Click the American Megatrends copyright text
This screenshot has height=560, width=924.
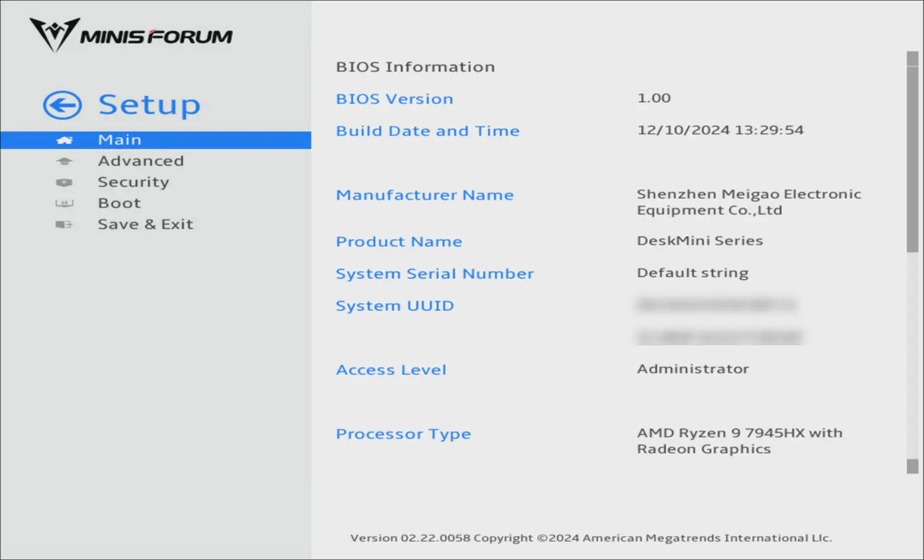[591, 538]
